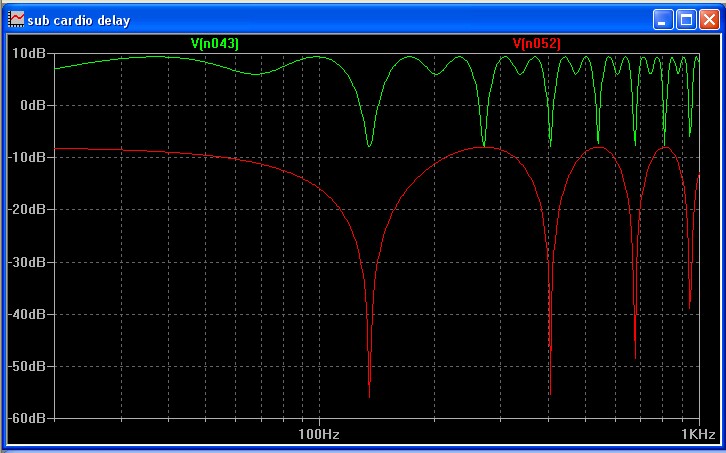Select the red V(n052) trace label

coord(537,44)
